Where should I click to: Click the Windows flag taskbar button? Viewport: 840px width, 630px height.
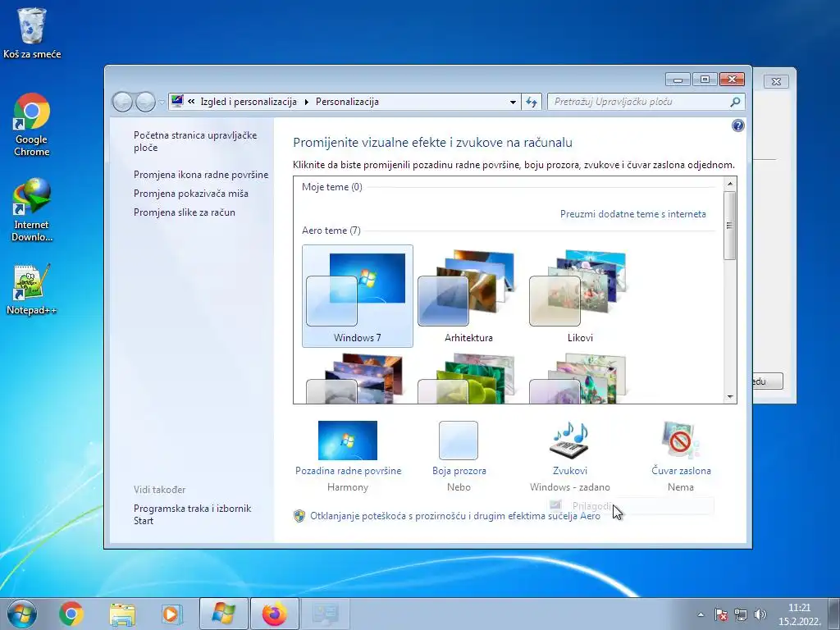pyautogui.click(x=223, y=614)
